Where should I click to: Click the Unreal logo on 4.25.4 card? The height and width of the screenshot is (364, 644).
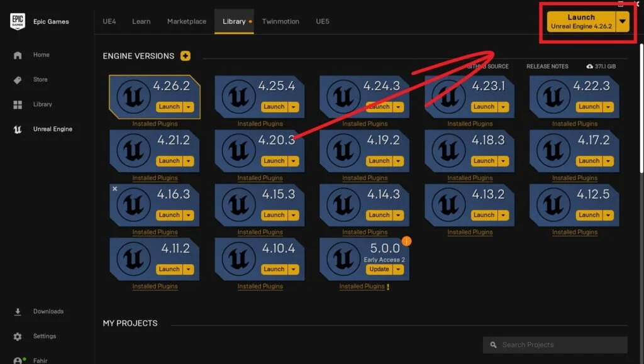238,96
